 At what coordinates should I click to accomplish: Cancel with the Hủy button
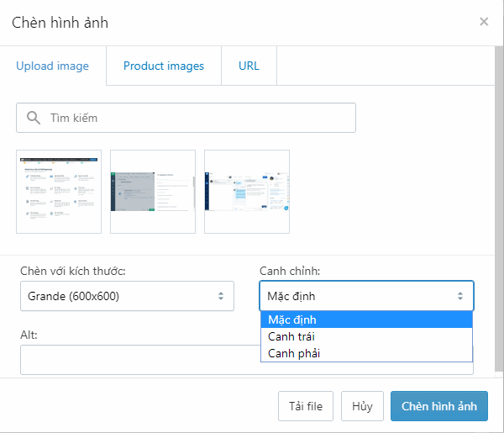point(362,406)
